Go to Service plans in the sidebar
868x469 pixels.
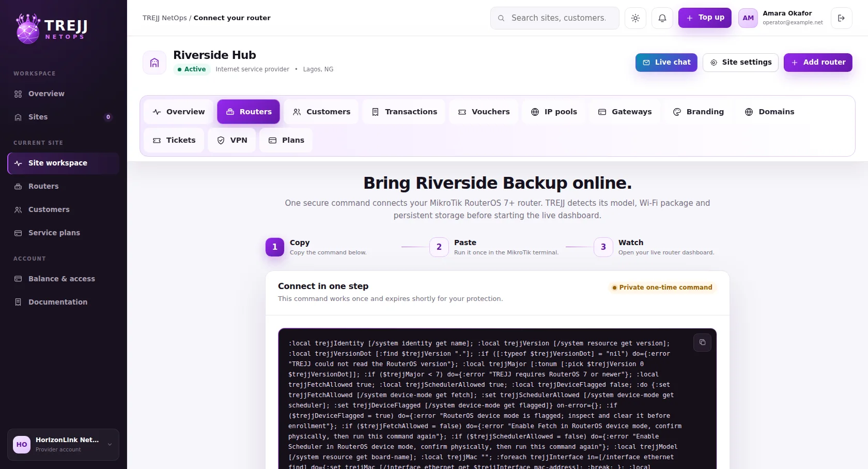(63, 233)
